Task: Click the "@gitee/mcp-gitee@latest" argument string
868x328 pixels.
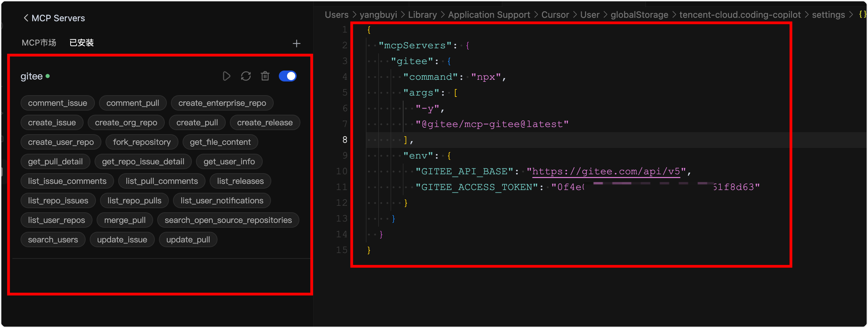Action: [492, 124]
